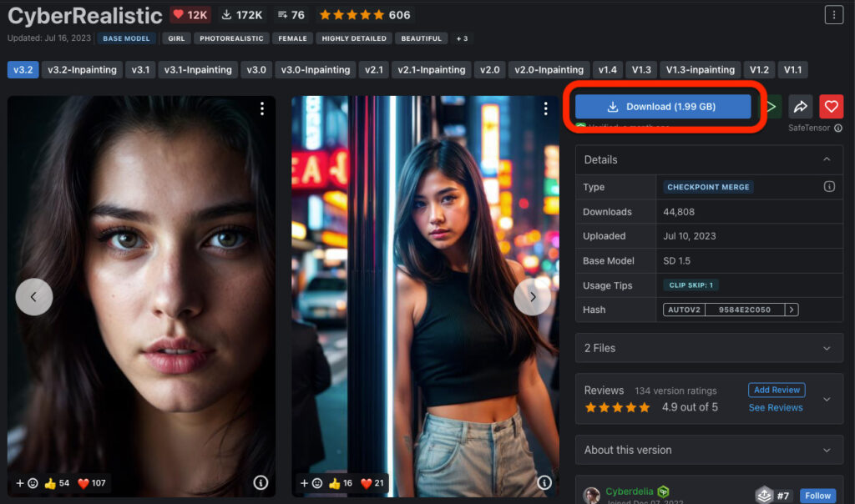Switch to the v1.4 version tab
855x504 pixels.
pyautogui.click(x=608, y=70)
